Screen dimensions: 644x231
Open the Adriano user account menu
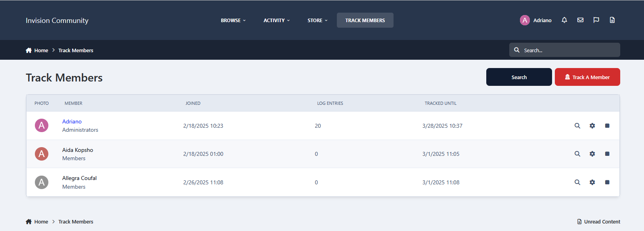click(536, 20)
